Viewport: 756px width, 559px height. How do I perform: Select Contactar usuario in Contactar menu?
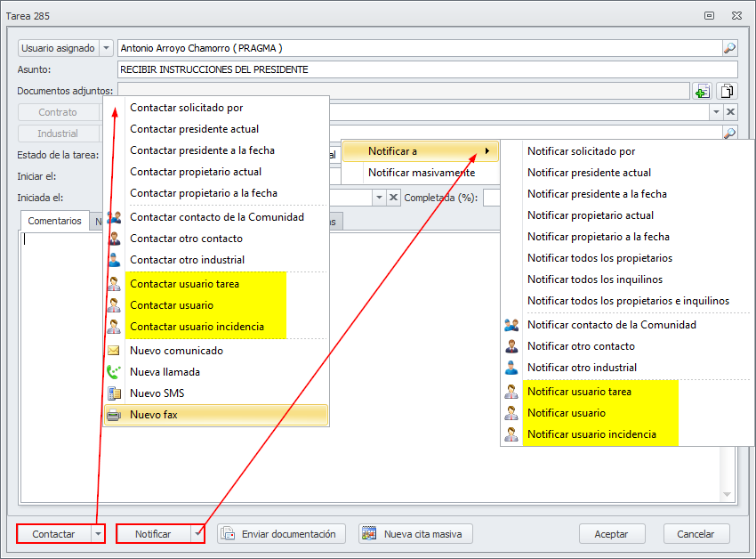pyautogui.click(x=216, y=305)
